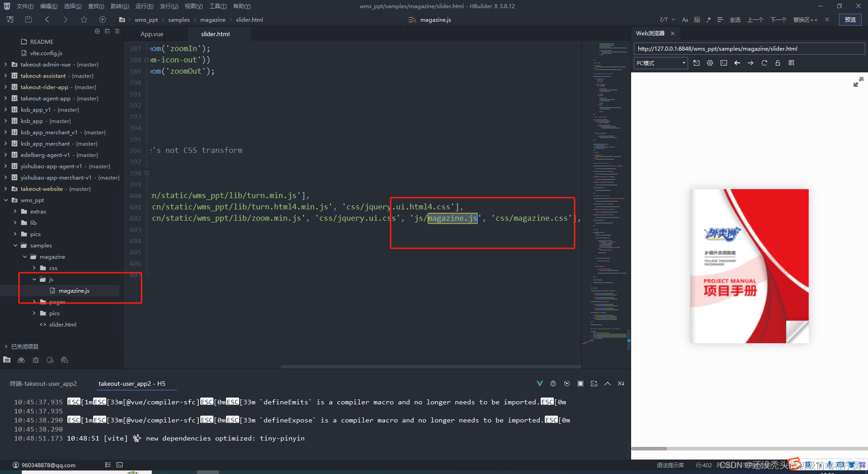The width and height of the screenshot is (868, 474).
Task: Open the terminal icon in status bar
Action: click(119, 465)
